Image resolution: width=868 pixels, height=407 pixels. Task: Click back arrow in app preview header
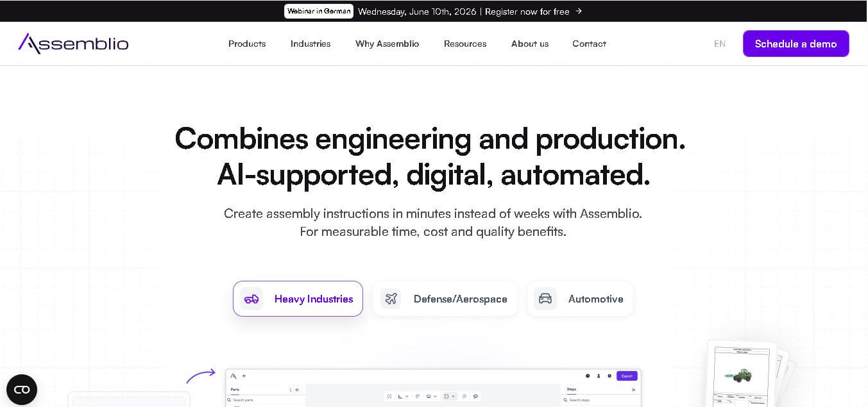coord(244,376)
